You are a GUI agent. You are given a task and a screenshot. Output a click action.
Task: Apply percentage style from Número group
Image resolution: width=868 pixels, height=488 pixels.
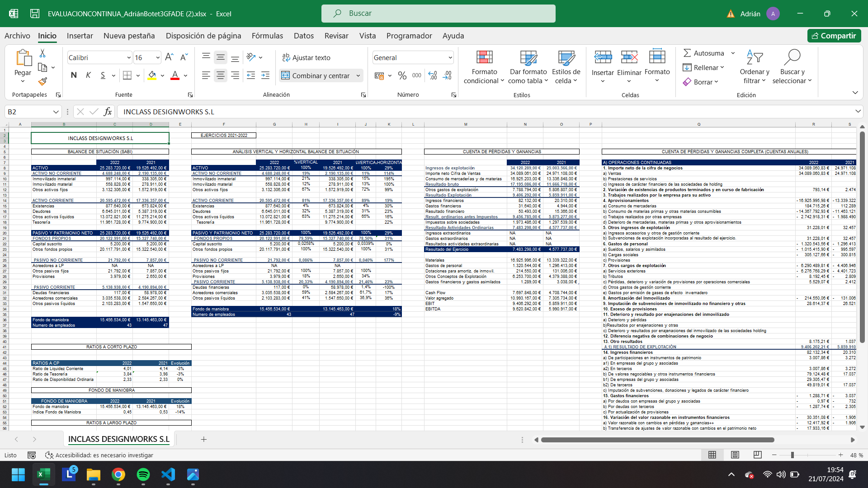coord(402,75)
